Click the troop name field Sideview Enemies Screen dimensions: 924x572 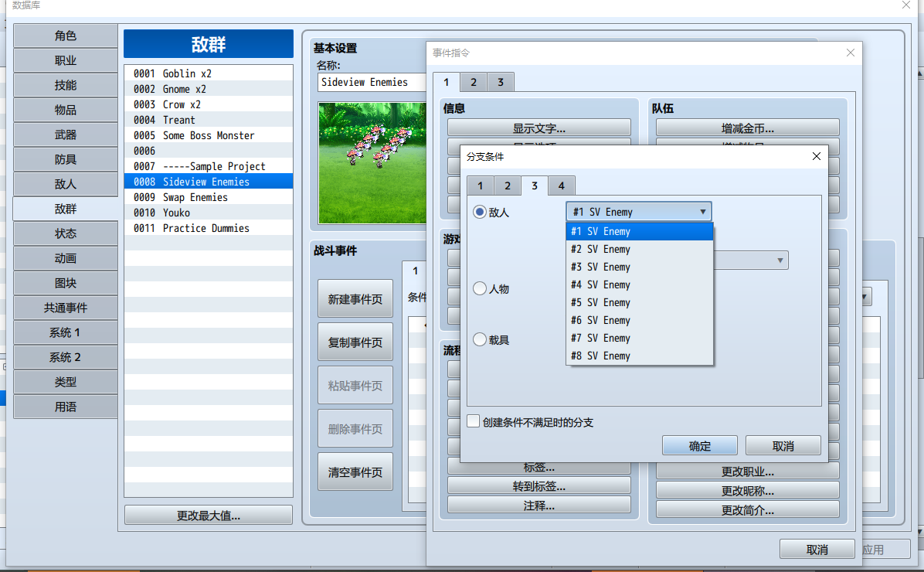pos(372,82)
